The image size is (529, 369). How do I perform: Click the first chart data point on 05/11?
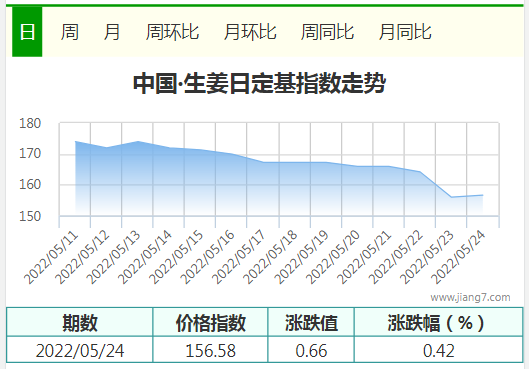coord(75,142)
